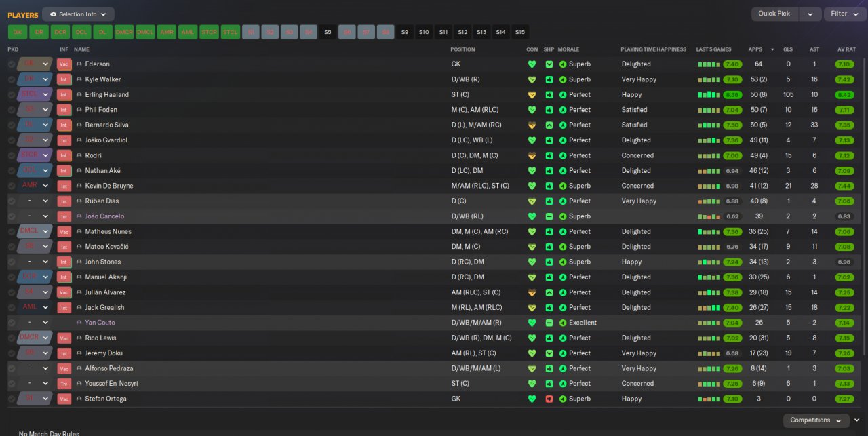Sort by the MORALE column header

568,49
